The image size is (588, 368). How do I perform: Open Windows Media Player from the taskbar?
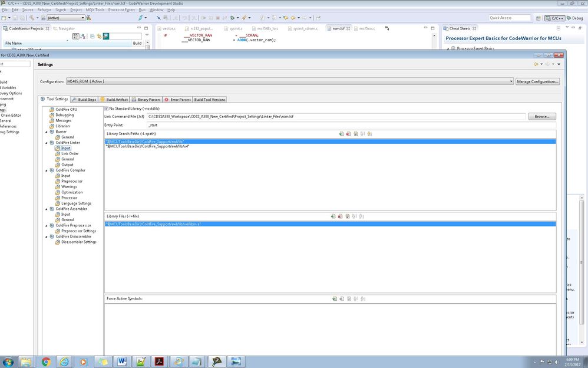click(83, 362)
